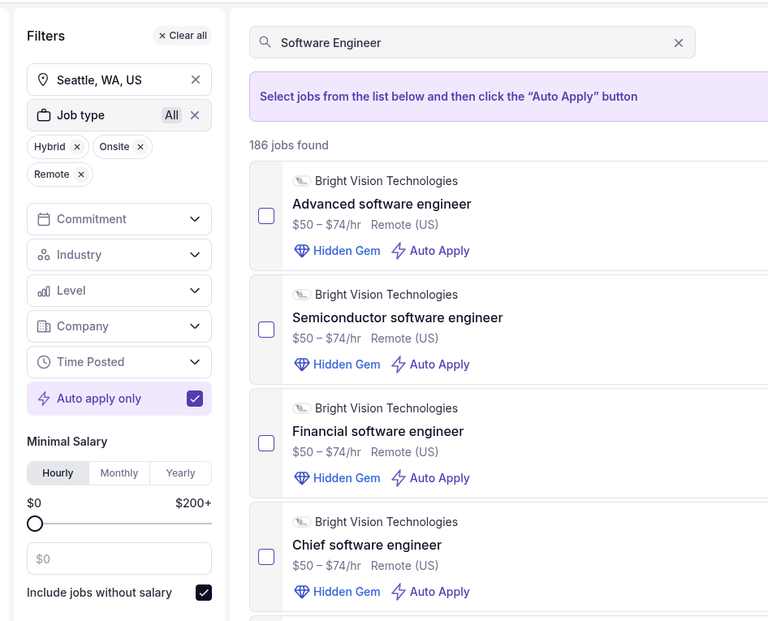Select the Hourly salary tab
The width and height of the screenshot is (768, 621).
coord(58,473)
